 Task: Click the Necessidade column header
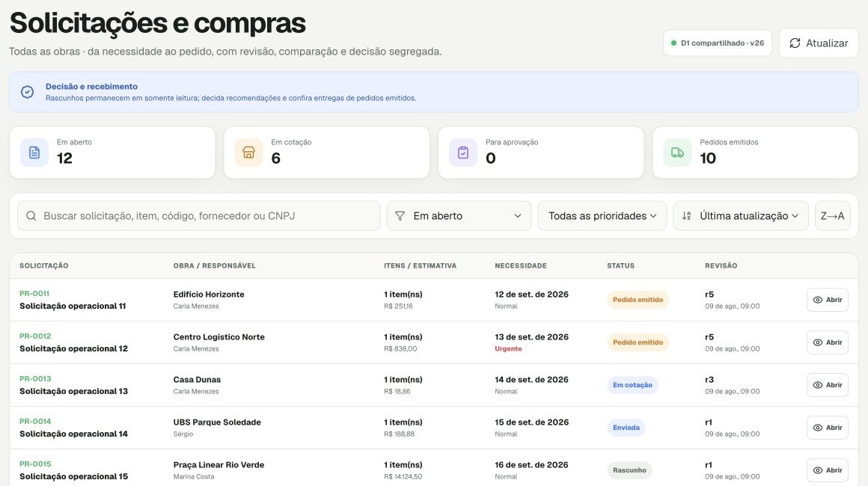click(520, 266)
